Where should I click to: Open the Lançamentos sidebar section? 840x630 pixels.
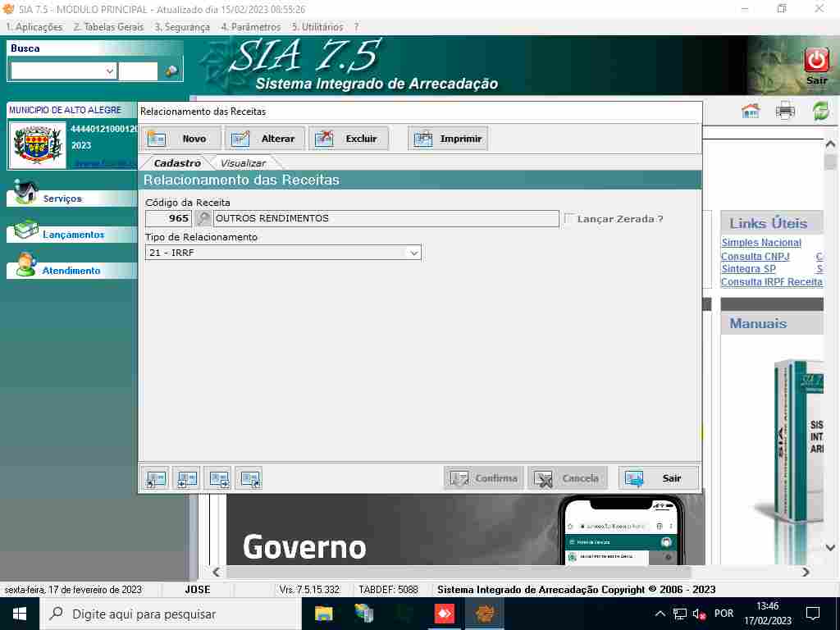click(x=72, y=234)
